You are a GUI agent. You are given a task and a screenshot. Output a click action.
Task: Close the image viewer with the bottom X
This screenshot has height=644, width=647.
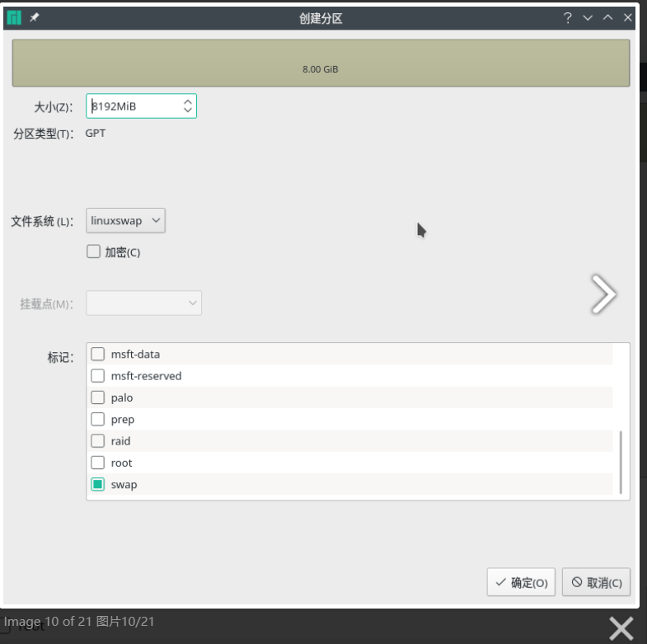pyautogui.click(x=621, y=628)
